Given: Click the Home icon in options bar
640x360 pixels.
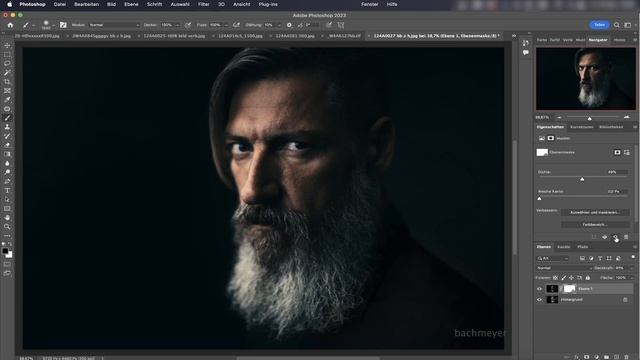Looking at the screenshot, I should (x=10, y=25).
